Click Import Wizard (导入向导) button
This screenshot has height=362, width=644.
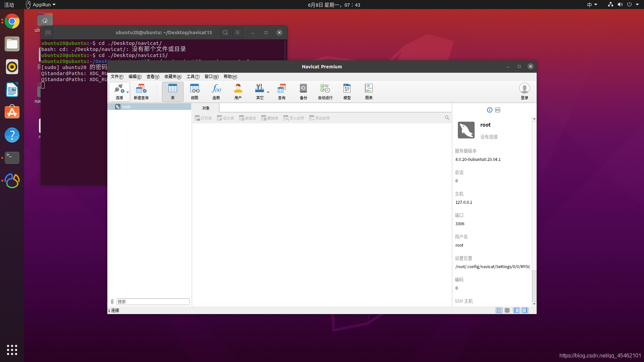coord(293,118)
